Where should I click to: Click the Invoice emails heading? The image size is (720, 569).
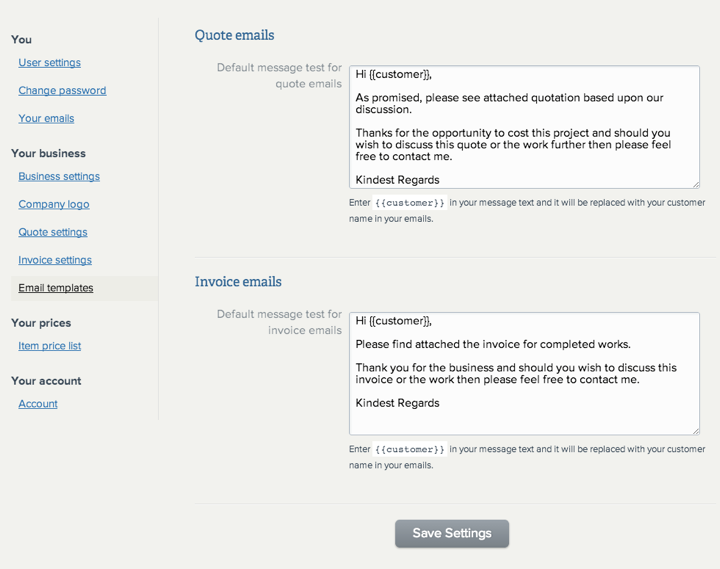[238, 282]
